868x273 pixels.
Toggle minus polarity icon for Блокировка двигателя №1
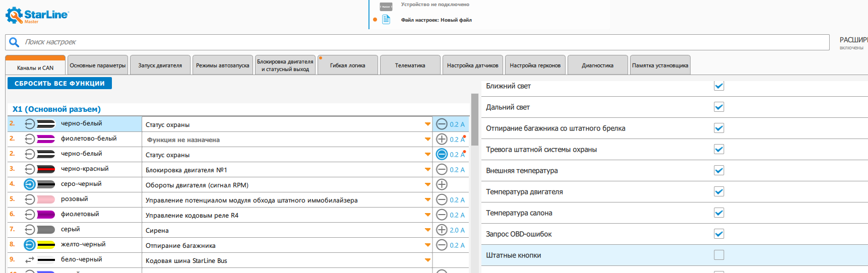coord(442,169)
